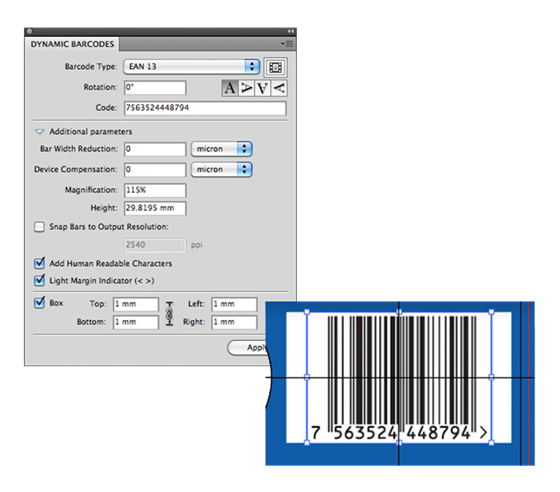Click the bottom-right selection handle of barcode

coord(491,443)
